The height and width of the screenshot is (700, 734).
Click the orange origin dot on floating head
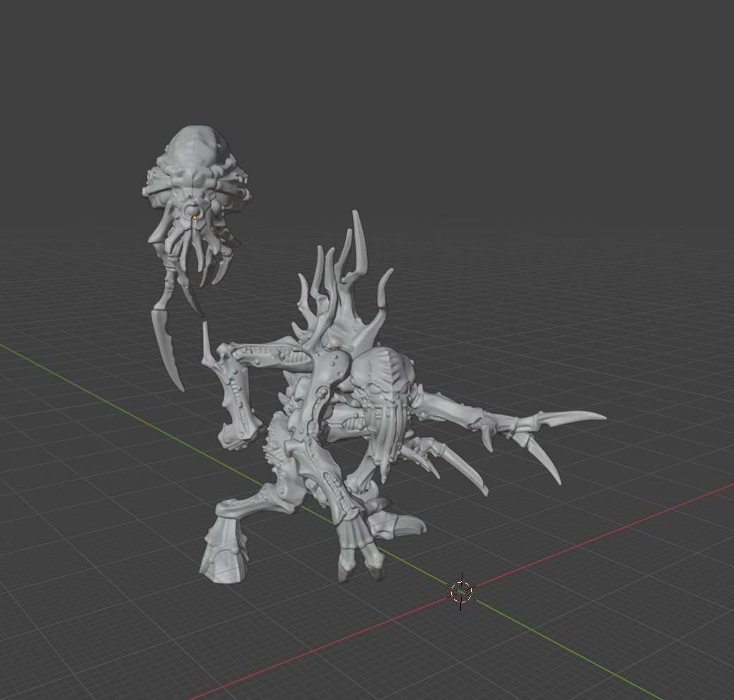(194, 218)
